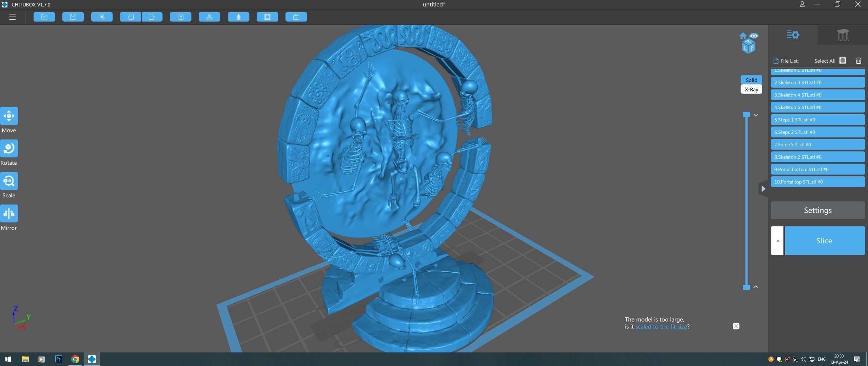
Task: Click the Hollow bottle toolbar icon
Action: 238,17
